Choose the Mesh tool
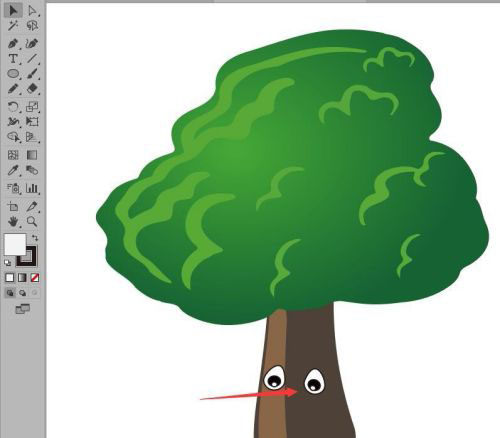The width and height of the screenshot is (500, 438). tap(13, 155)
